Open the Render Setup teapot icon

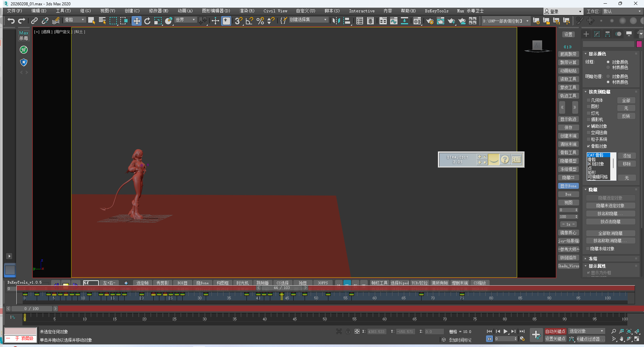[430, 21]
